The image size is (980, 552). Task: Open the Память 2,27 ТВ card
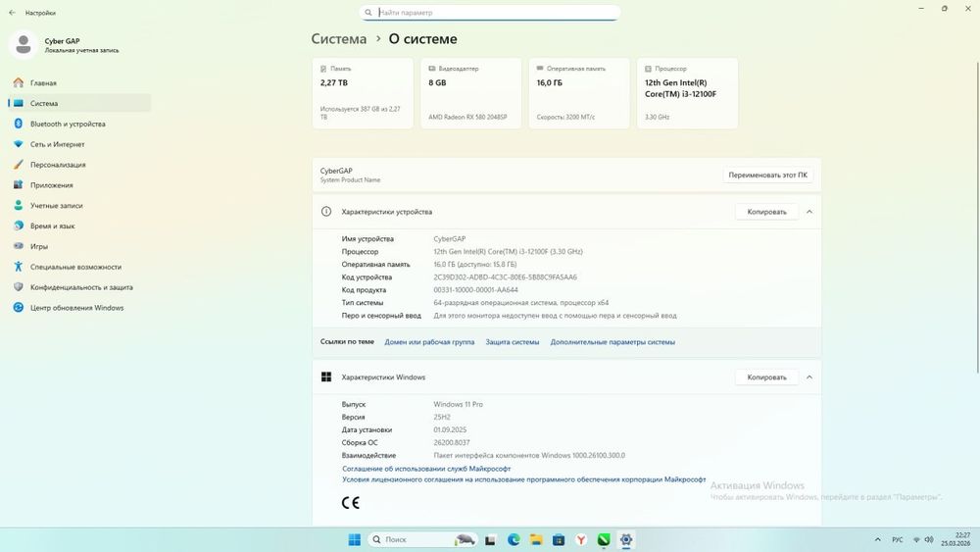pos(363,93)
